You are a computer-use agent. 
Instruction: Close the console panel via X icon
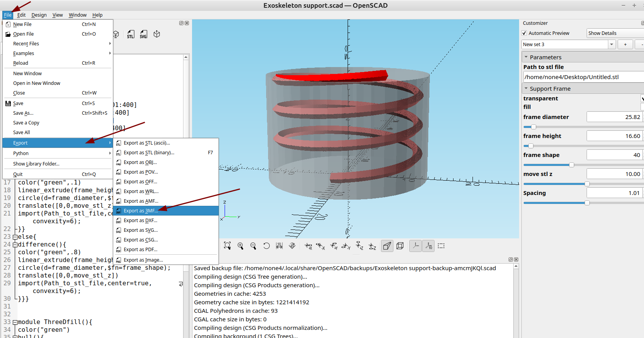tap(516, 260)
